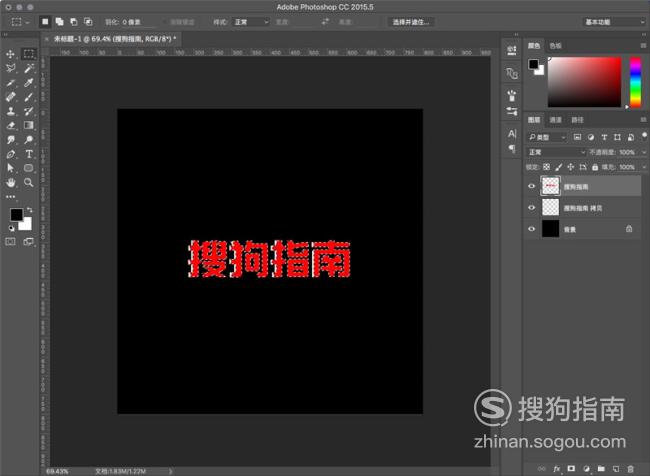Click the foreground swatch in Color panel
This screenshot has width=650, height=476.
pyautogui.click(x=534, y=64)
